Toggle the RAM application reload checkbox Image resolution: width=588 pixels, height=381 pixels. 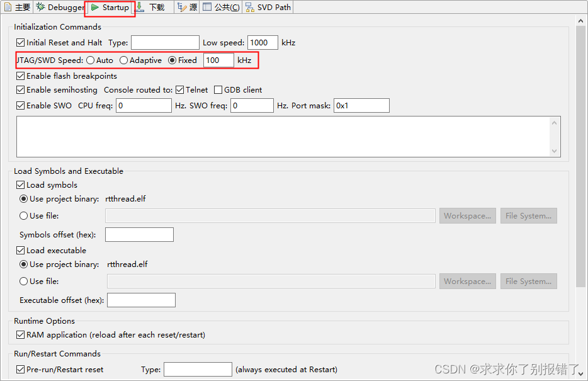tap(21, 334)
